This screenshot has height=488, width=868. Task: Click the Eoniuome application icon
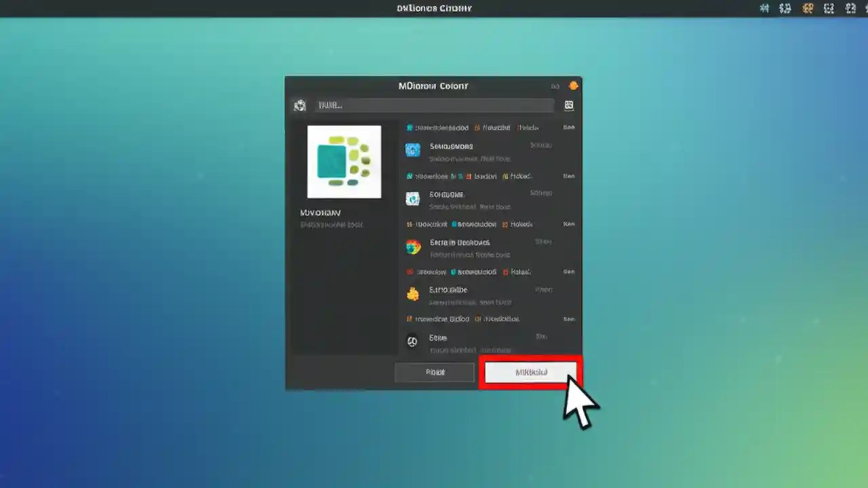pyautogui.click(x=413, y=199)
